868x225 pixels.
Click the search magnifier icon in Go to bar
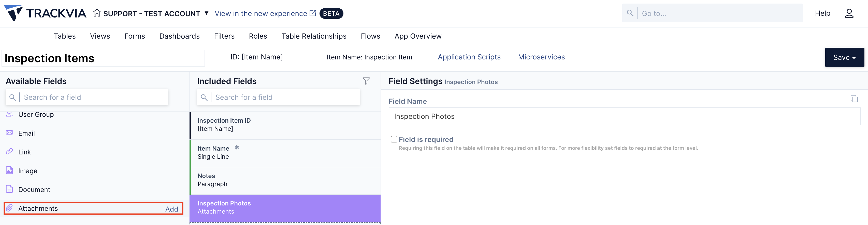630,13
